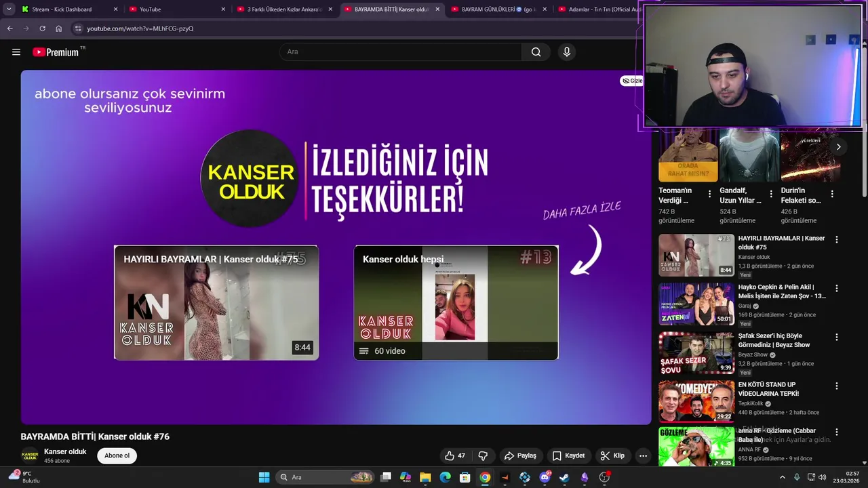868x488 pixels.
Task: Open Discord from the taskbar
Action: [545, 477]
